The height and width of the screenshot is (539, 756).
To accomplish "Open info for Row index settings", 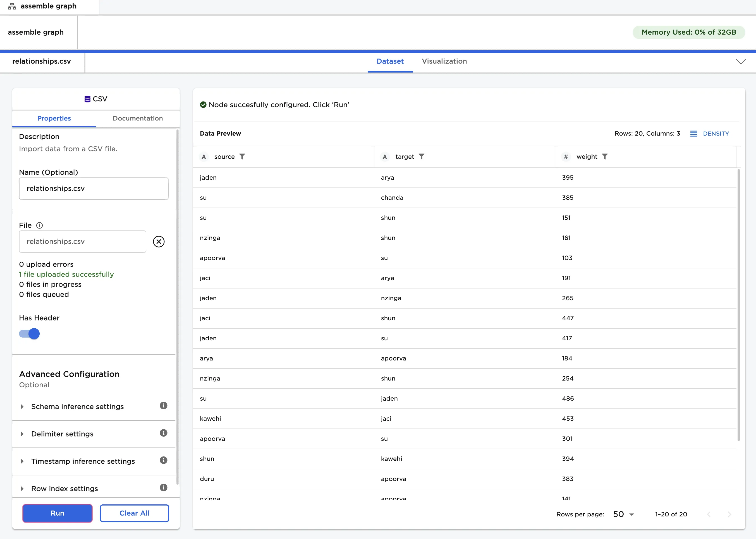I will (x=163, y=488).
